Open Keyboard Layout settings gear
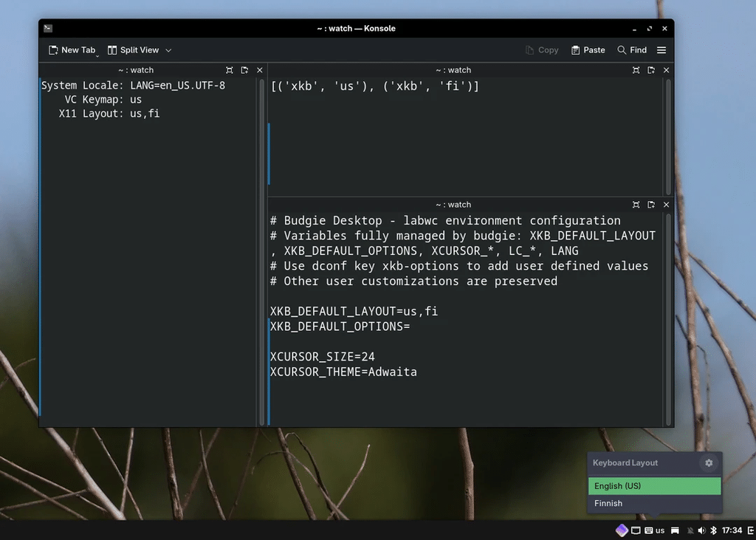Screen dimensions: 756x540 (709, 462)
